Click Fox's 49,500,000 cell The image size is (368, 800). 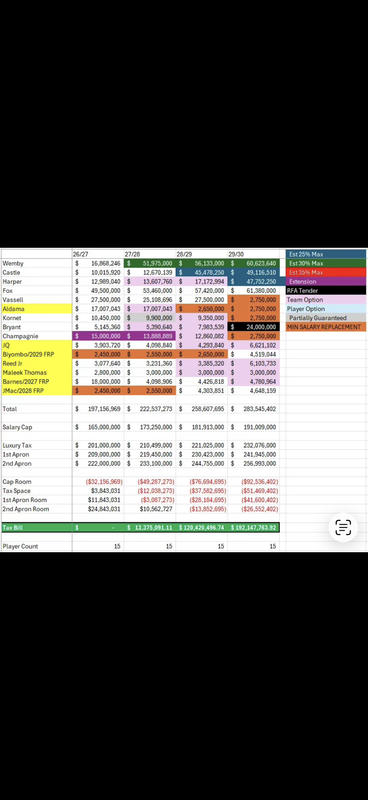[98, 291]
